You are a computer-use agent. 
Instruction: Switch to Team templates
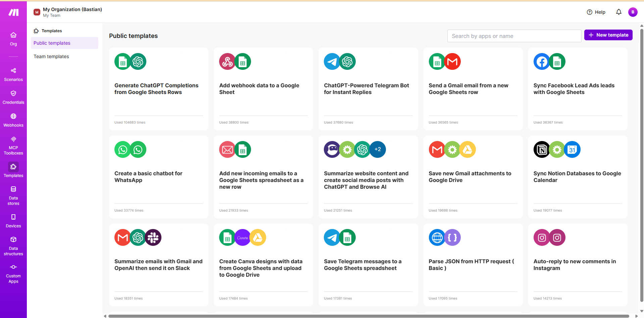point(51,56)
